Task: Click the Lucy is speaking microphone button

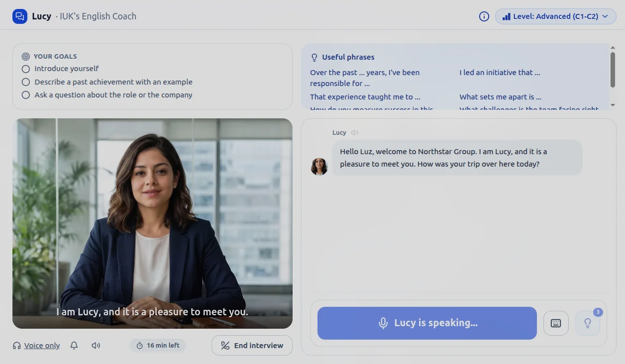Action: pyautogui.click(x=427, y=323)
